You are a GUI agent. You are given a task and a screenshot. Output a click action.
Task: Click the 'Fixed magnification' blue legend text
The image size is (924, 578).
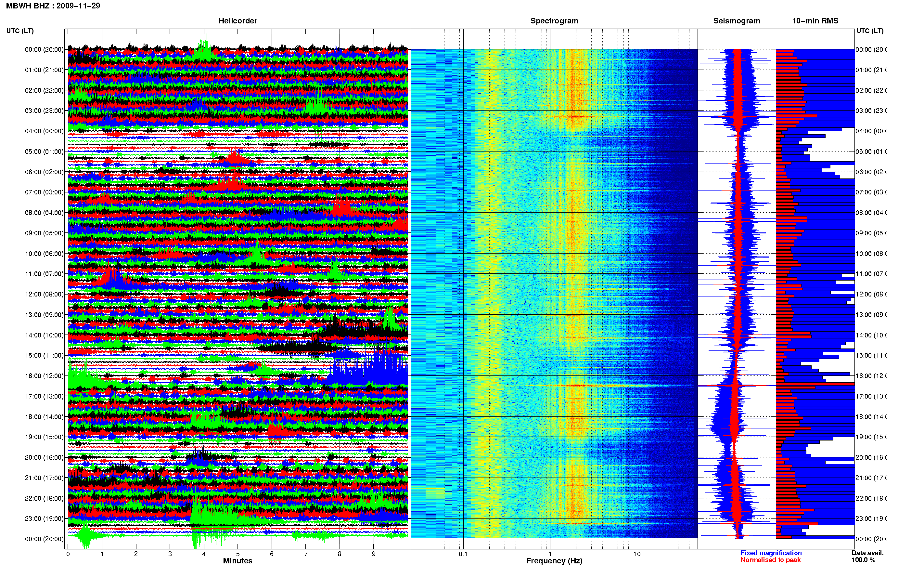tap(771, 553)
